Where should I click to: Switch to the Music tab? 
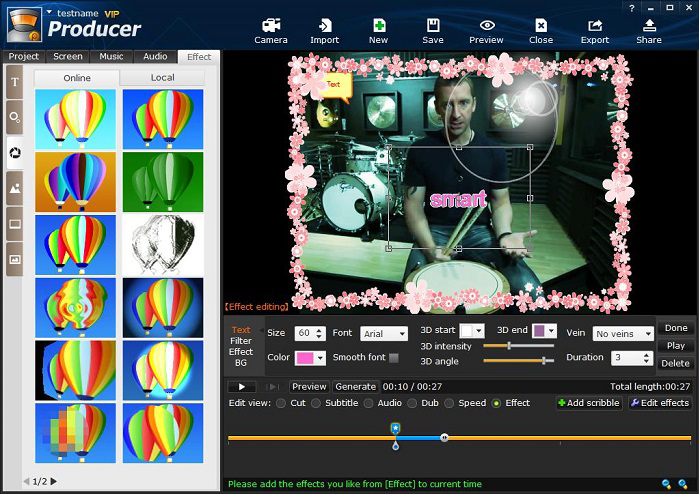[x=111, y=57]
